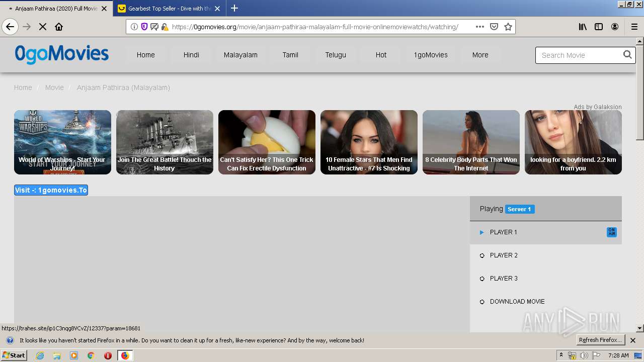The width and height of the screenshot is (644, 362).
Task: Submit search with magnifier icon
Action: 627,55
